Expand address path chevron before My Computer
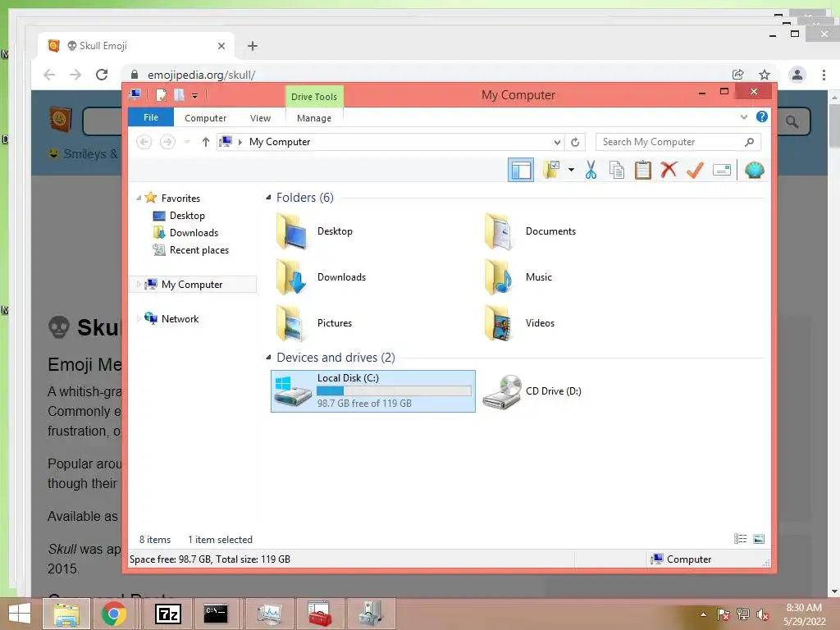 click(240, 142)
